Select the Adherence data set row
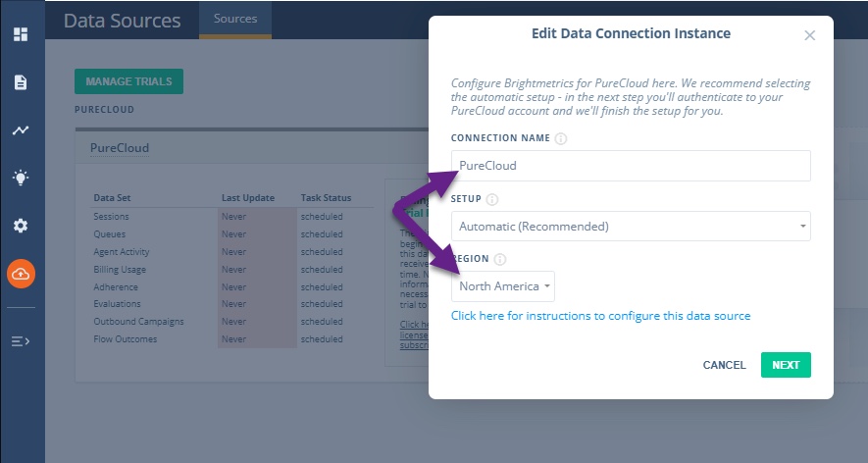868x463 pixels. [x=232, y=286]
